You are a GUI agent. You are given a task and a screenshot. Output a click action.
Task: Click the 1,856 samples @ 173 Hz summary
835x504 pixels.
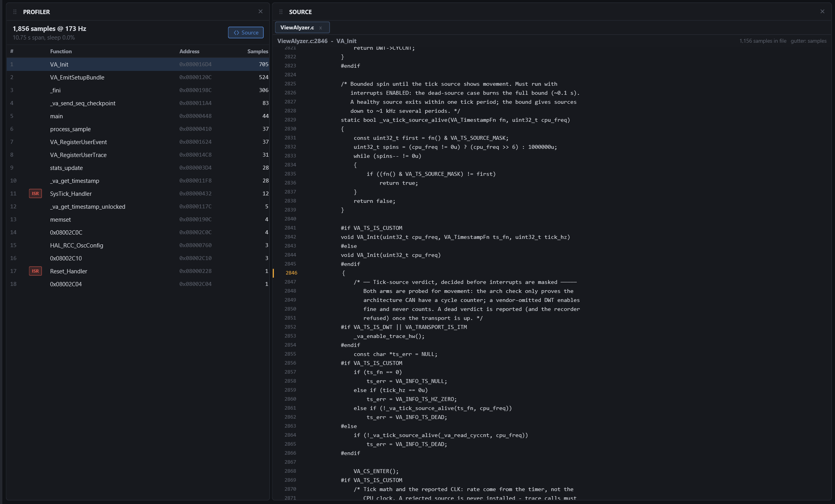49,29
